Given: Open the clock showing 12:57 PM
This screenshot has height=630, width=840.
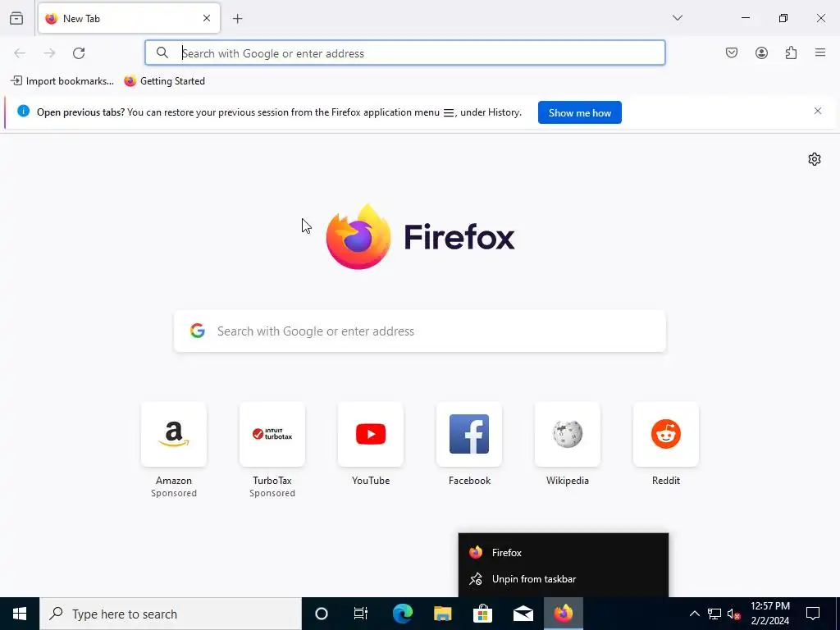Looking at the screenshot, I should coord(769,614).
